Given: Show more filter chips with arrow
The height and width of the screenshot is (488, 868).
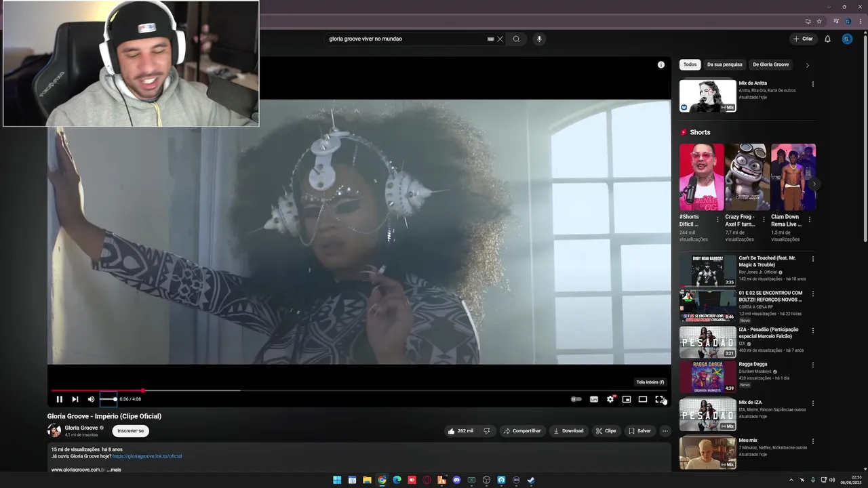Looking at the screenshot, I should pos(807,65).
